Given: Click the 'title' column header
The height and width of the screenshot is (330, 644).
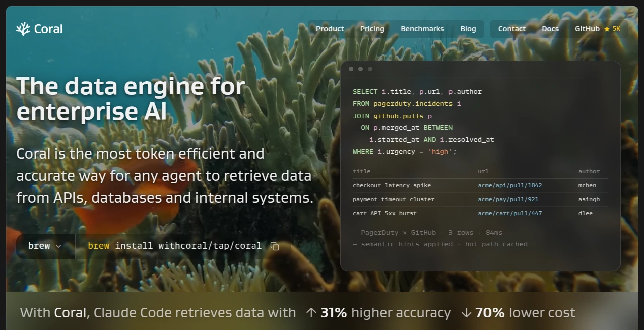Looking at the screenshot, I should click(x=361, y=171).
